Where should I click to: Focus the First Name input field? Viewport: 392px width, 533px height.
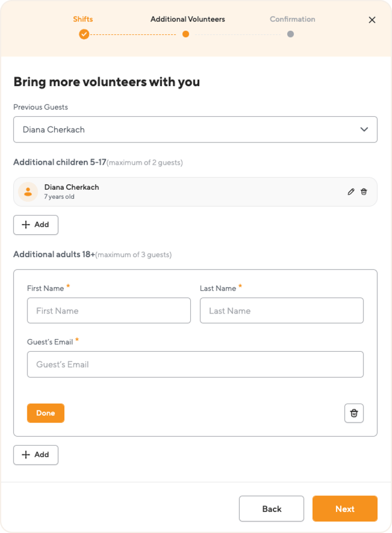tap(109, 311)
